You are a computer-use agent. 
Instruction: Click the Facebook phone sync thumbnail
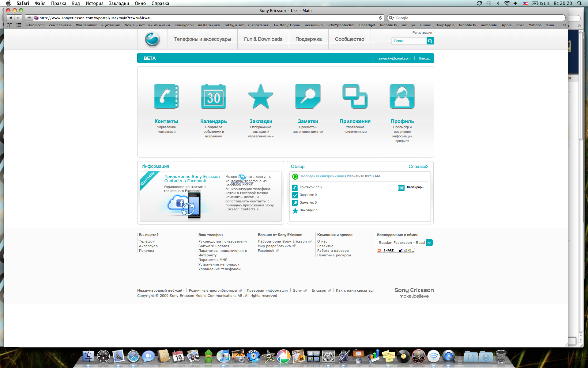pyautogui.click(x=184, y=205)
